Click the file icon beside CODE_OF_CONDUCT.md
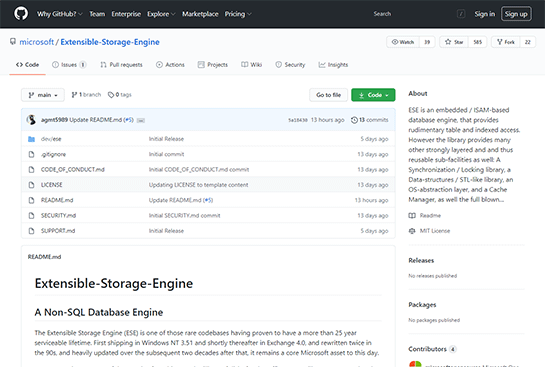The height and width of the screenshot is (367, 545). (x=31, y=170)
